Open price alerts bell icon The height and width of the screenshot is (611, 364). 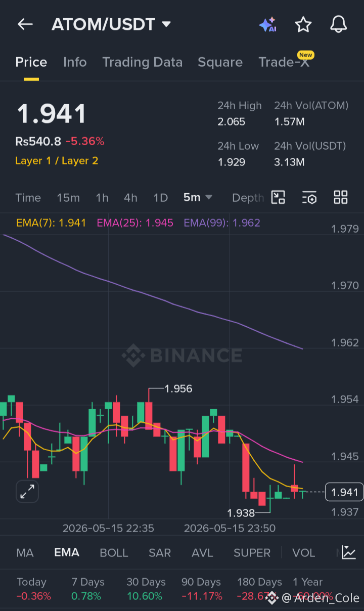(338, 24)
